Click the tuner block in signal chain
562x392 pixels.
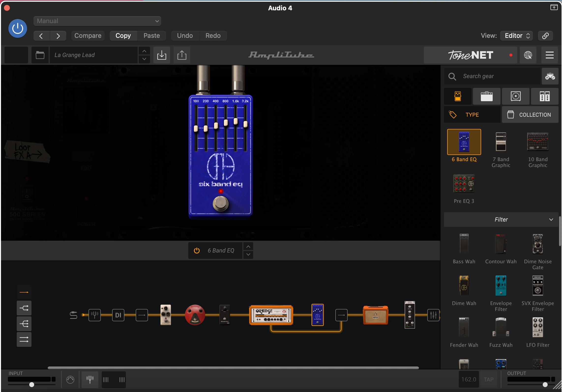(95, 315)
